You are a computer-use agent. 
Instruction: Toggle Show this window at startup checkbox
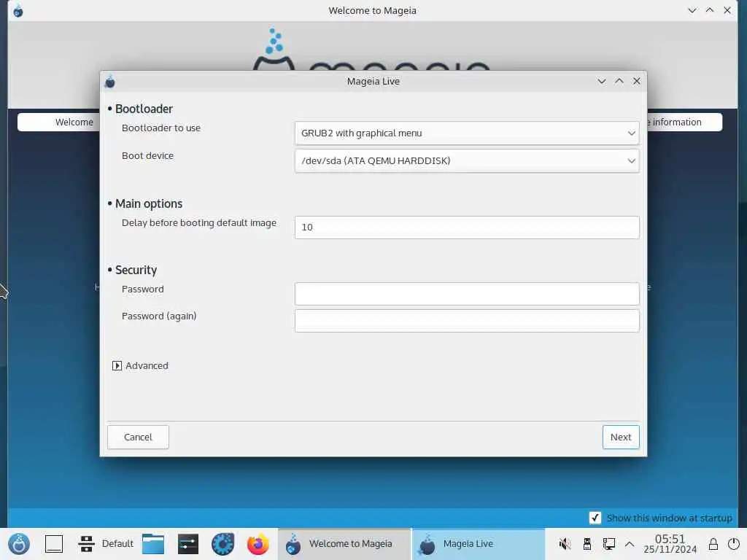[595, 518]
